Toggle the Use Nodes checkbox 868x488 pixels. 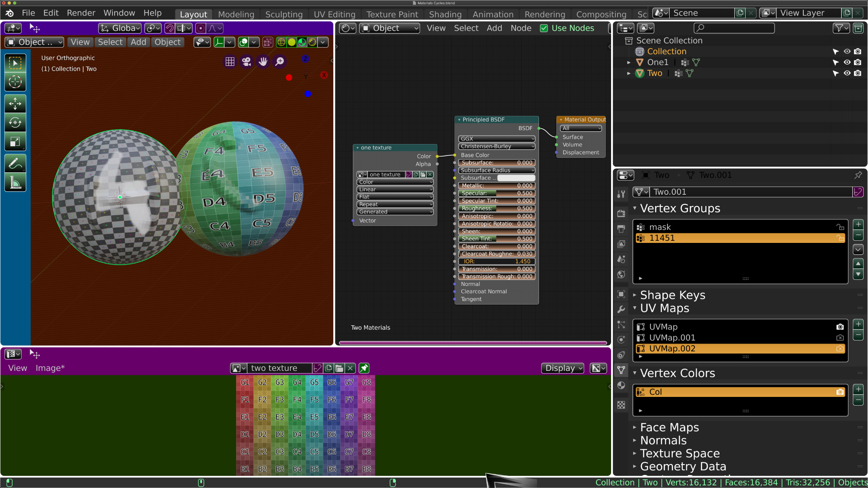544,28
